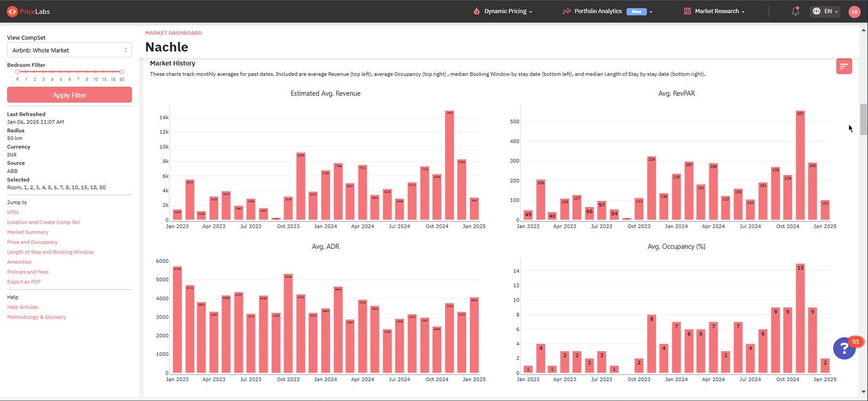Screen dimensions: 868x401
Task: Jump to the KPIs section
Action: click(12, 212)
